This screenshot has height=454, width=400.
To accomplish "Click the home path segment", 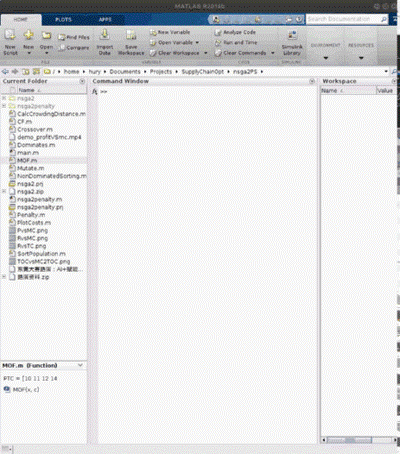I will 71,72.
